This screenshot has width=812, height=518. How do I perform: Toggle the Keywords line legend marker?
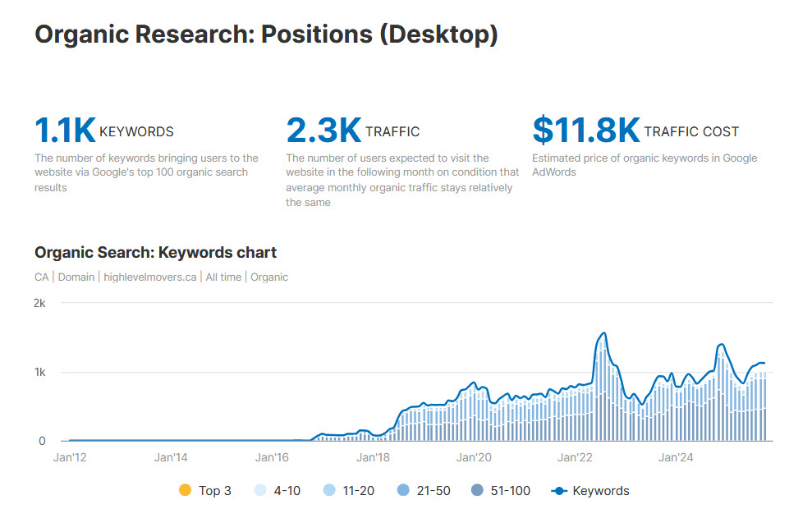tap(559, 491)
